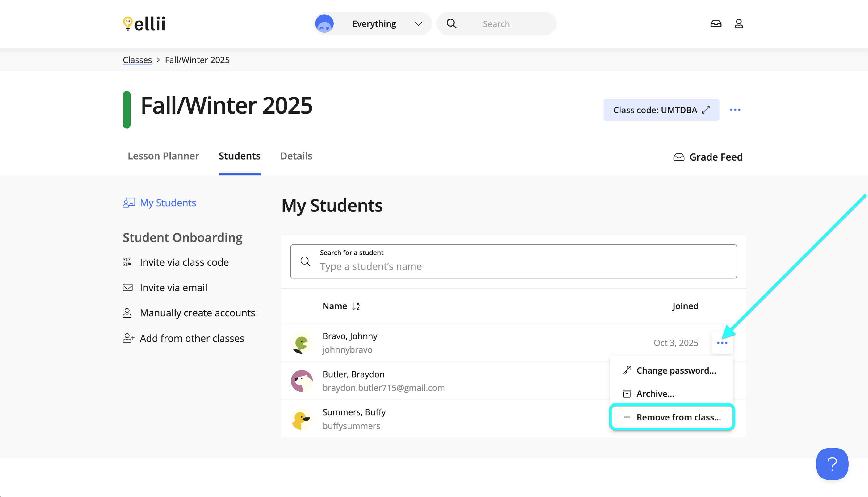Go to Classes breadcrumb link

pyautogui.click(x=137, y=60)
